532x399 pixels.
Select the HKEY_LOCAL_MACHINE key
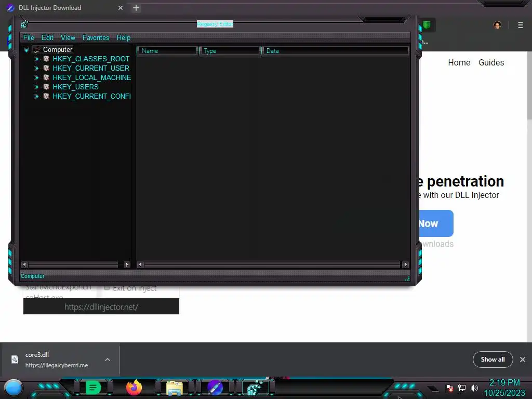point(91,78)
